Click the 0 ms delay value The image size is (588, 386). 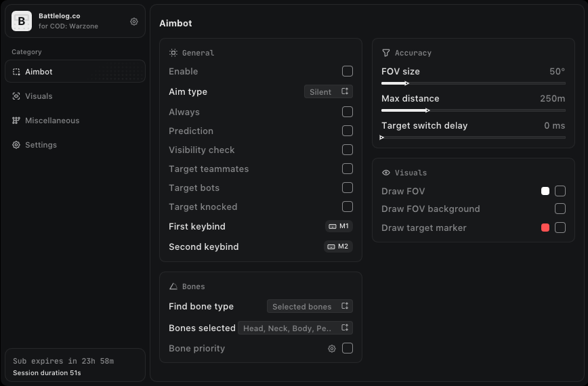(555, 125)
